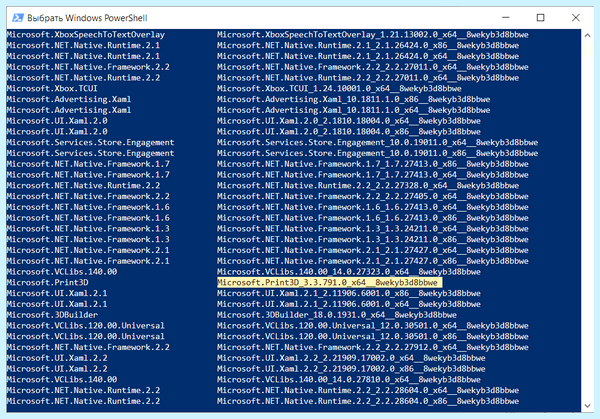Click Microsoft.XboxSpeechToTextOverlay in the left column
The height and width of the screenshot is (419, 600).
[86, 34]
